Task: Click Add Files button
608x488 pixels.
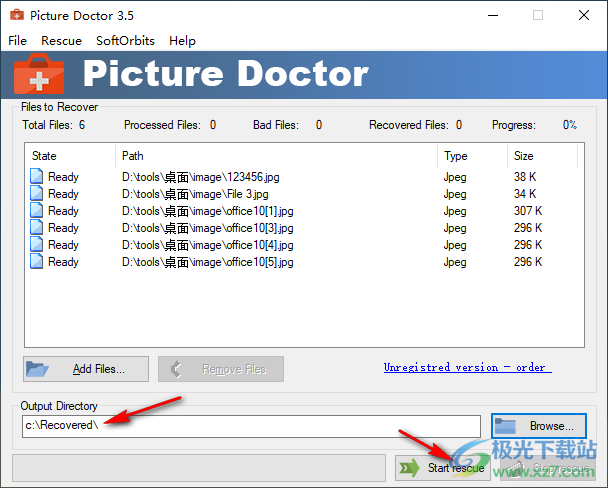Action: point(86,369)
